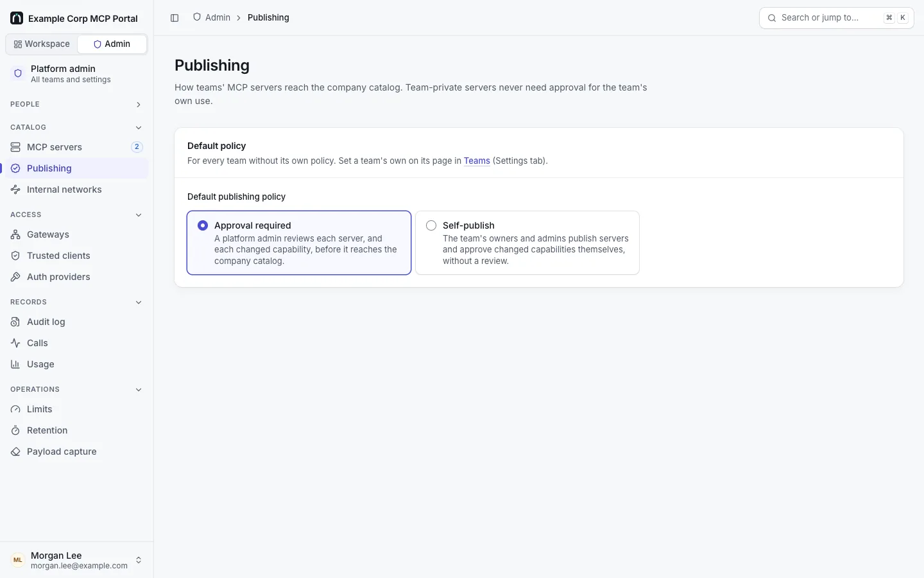924x578 pixels.
Task: Open Trusted clients page
Action: (x=76, y=256)
